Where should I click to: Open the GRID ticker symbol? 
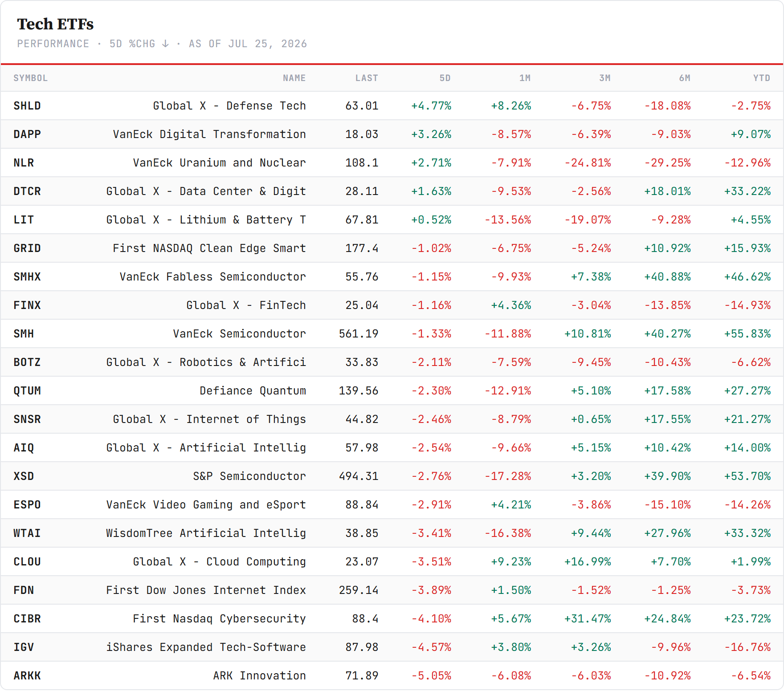click(27, 248)
